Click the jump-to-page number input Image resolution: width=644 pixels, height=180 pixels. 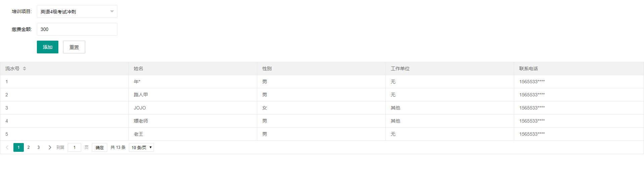click(x=74, y=147)
